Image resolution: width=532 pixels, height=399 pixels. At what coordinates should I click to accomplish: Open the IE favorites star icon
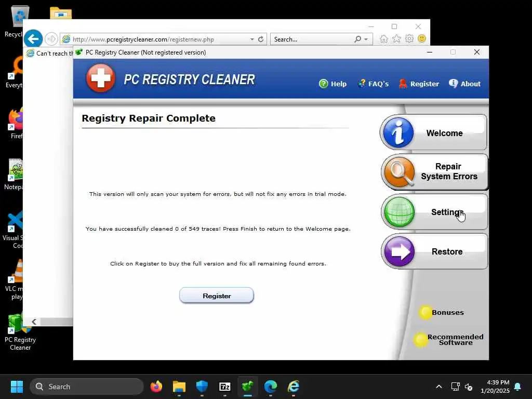[396, 39]
